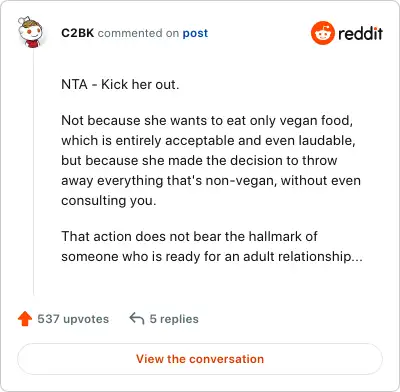Viewport: 400px width, 392px height.
Task: Upvote with the orange arrow icon
Action: click(25, 319)
